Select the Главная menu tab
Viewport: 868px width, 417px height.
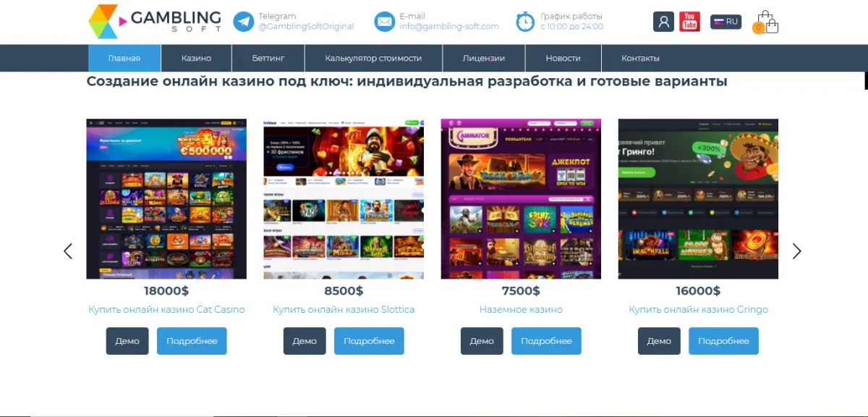click(x=124, y=59)
